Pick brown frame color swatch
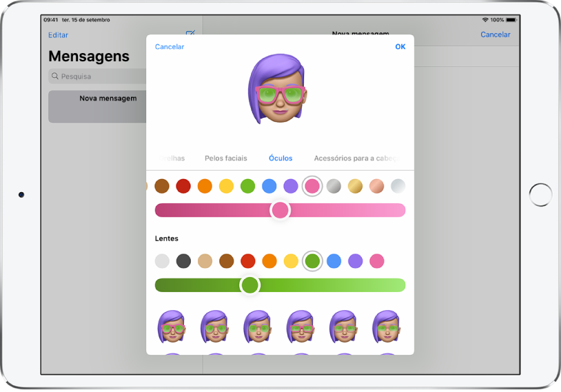The image size is (561, 392). tap(162, 186)
